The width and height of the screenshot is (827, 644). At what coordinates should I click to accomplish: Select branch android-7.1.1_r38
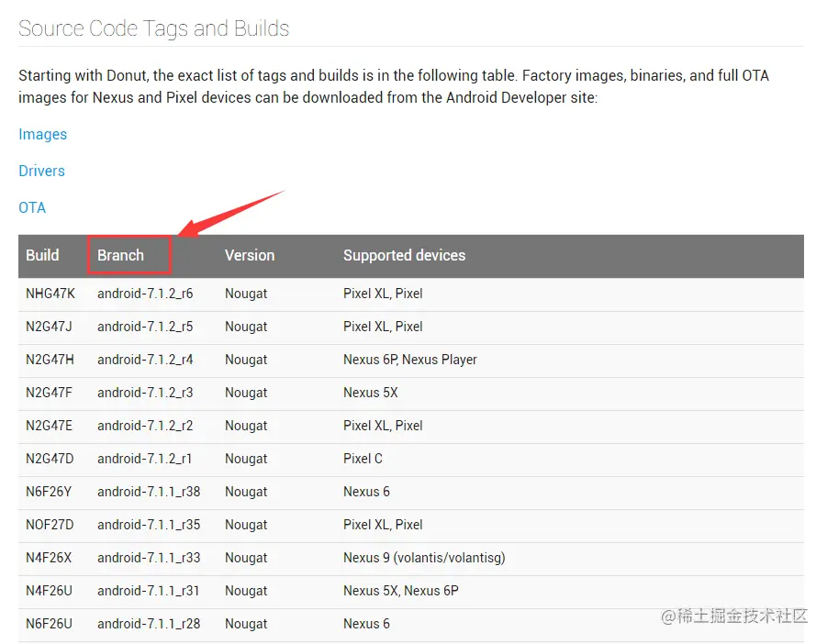149,492
